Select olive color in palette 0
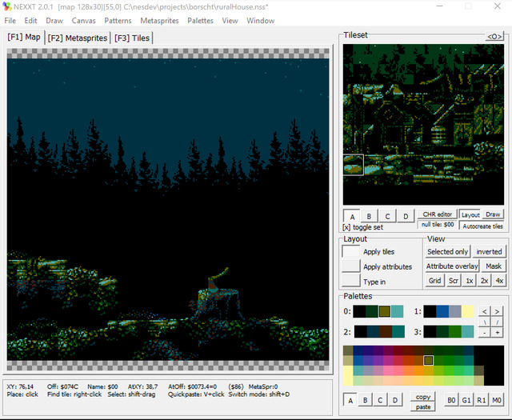This screenshot has height=420, width=512. 385,311
